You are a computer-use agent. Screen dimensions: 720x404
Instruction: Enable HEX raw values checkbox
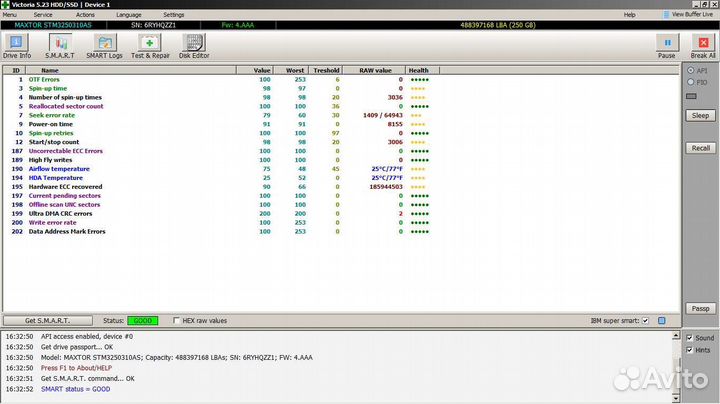click(x=177, y=321)
